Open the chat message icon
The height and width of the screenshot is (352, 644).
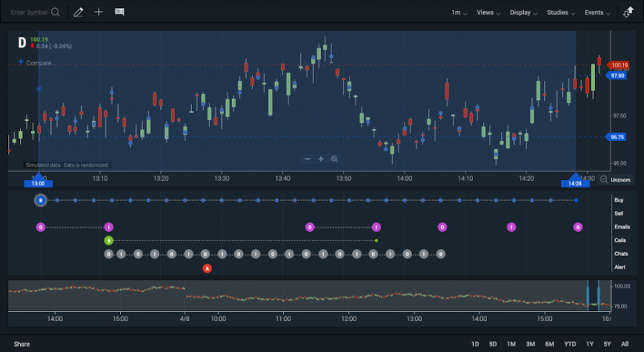click(120, 12)
